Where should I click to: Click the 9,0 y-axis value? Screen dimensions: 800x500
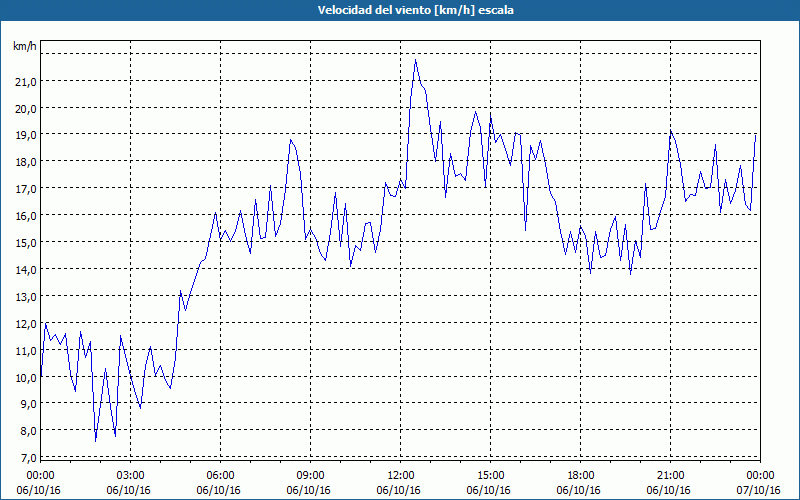29,404
